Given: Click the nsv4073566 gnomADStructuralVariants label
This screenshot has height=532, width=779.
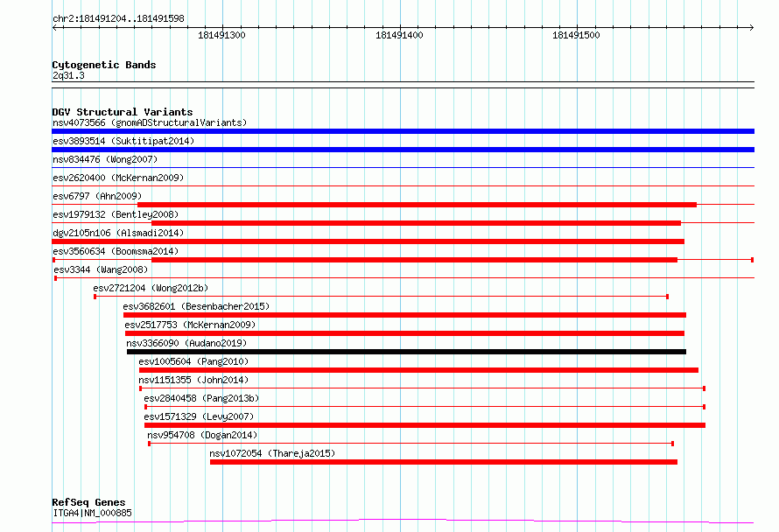Looking at the screenshot, I should tap(150, 122).
